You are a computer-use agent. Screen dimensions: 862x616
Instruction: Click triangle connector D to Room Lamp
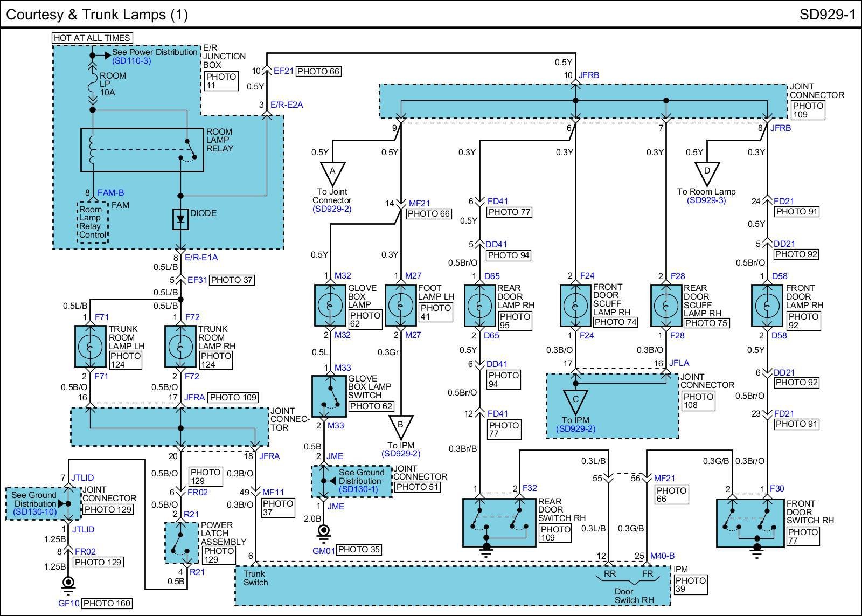707,174
